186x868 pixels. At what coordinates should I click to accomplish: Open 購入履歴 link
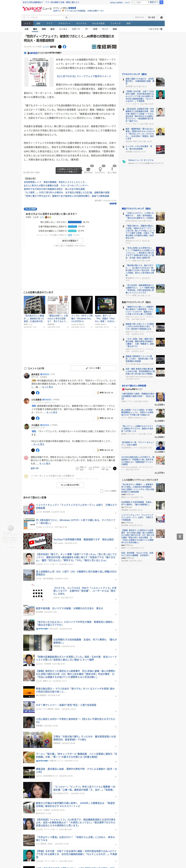tap(152, 17)
